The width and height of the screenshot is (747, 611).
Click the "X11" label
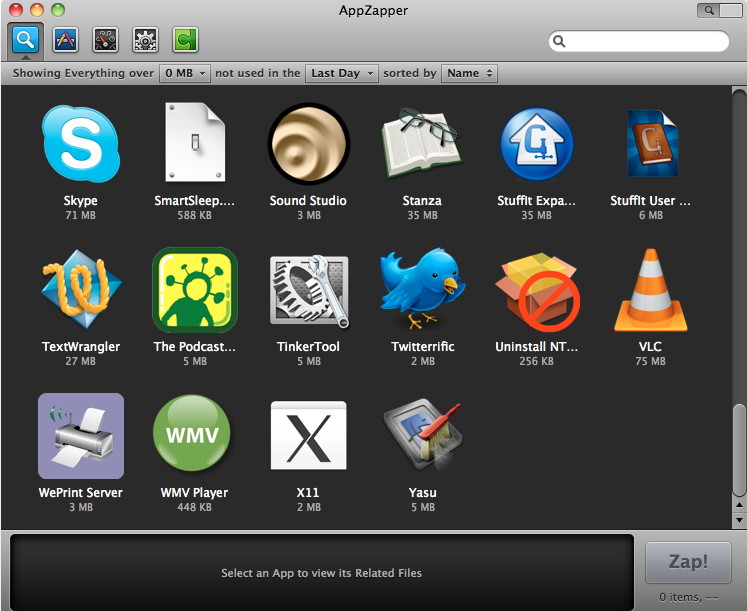pyautogui.click(x=308, y=492)
